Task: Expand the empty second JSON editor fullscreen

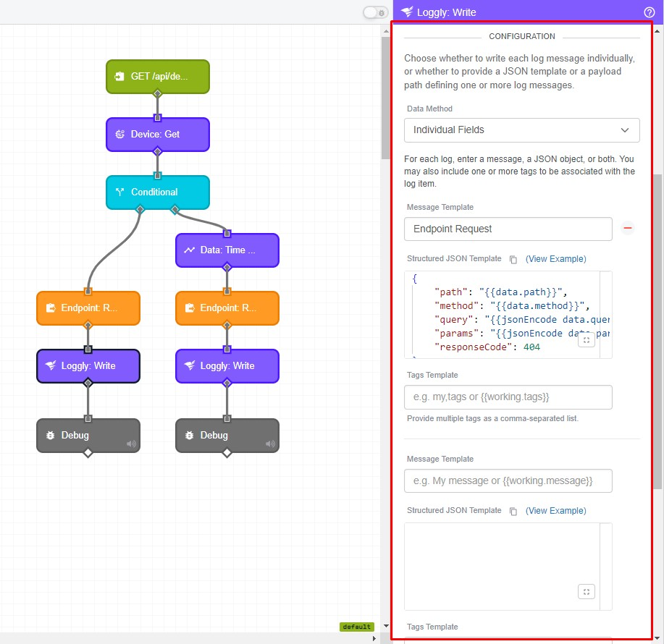Action: point(587,591)
